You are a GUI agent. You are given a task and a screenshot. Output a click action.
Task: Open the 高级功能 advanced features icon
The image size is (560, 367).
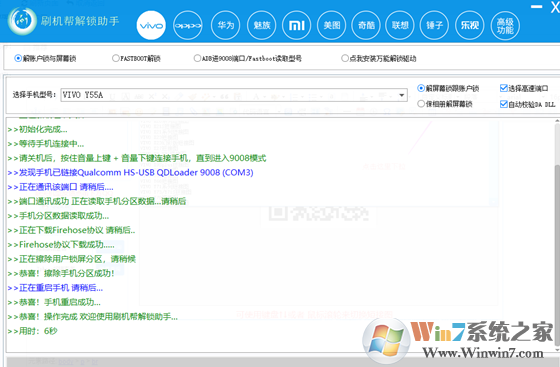(505, 25)
